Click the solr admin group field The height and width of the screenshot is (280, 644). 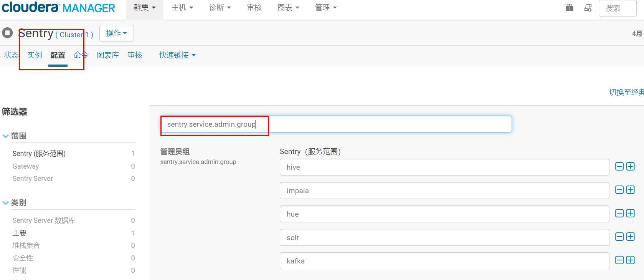click(x=444, y=237)
